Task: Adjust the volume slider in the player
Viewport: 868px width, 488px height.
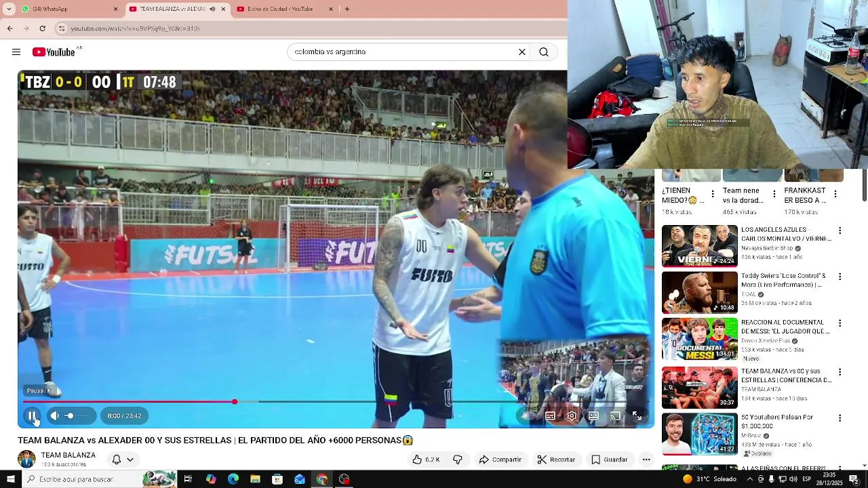Action: [x=77, y=416]
